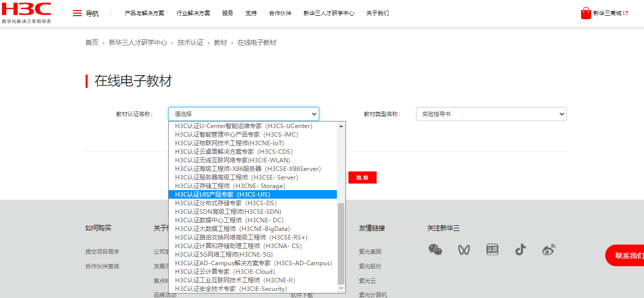Open 行业解决方案 menu

pos(193,13)
